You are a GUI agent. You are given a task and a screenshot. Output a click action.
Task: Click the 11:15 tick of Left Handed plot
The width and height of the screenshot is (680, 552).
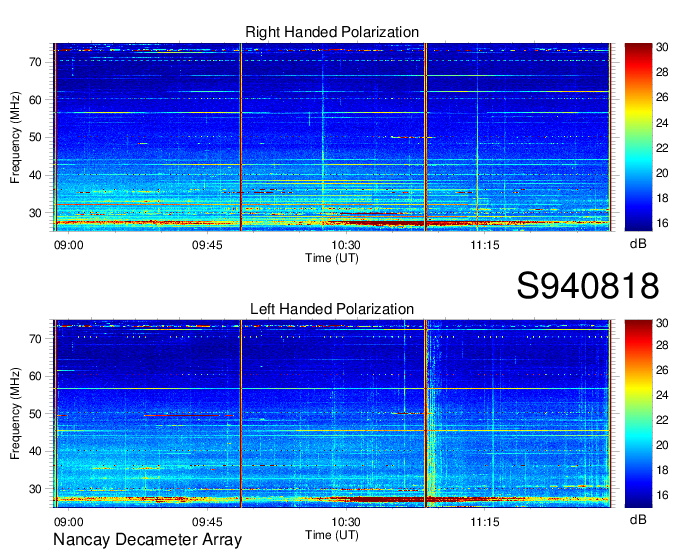pyautogui.click(x=485, y=522)
